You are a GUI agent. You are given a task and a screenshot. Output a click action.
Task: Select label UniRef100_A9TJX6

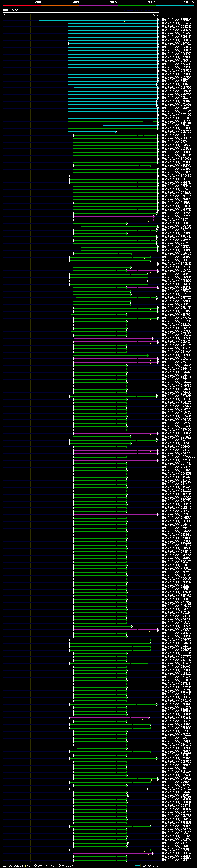177,111
